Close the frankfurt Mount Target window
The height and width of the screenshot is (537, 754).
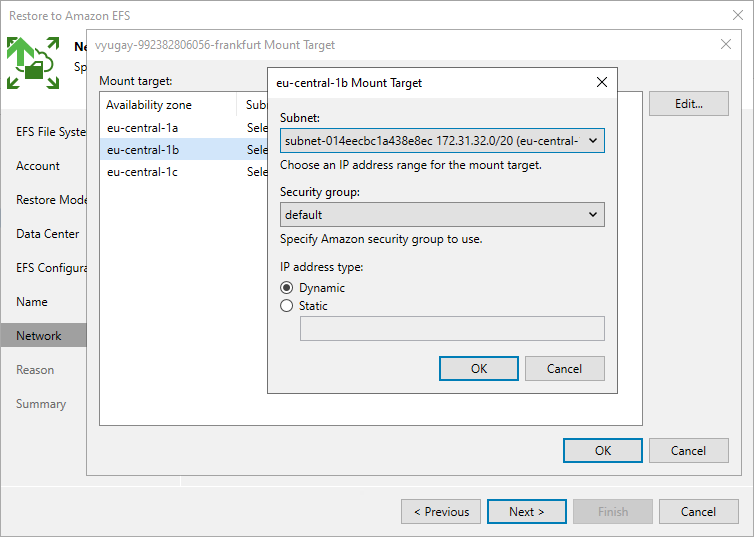(726, 45)
